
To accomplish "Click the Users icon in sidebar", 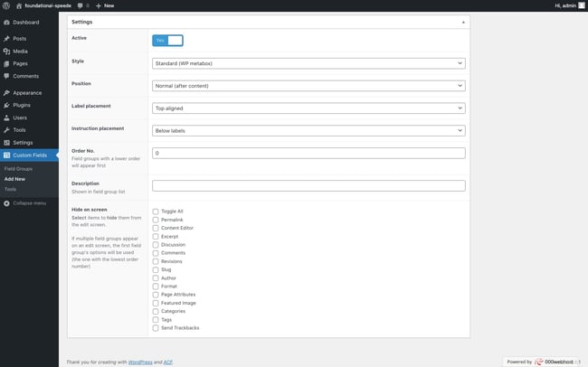I will [x=6, y=118].
